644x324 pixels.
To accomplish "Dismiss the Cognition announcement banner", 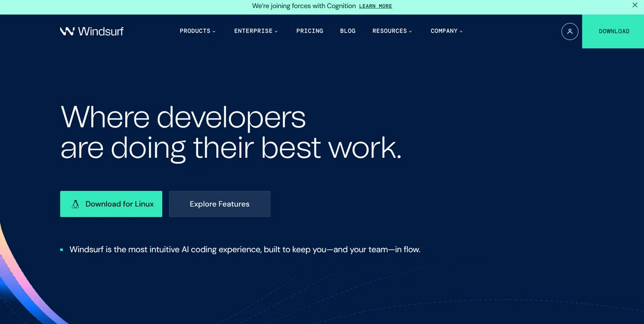I will coord(635,5).
